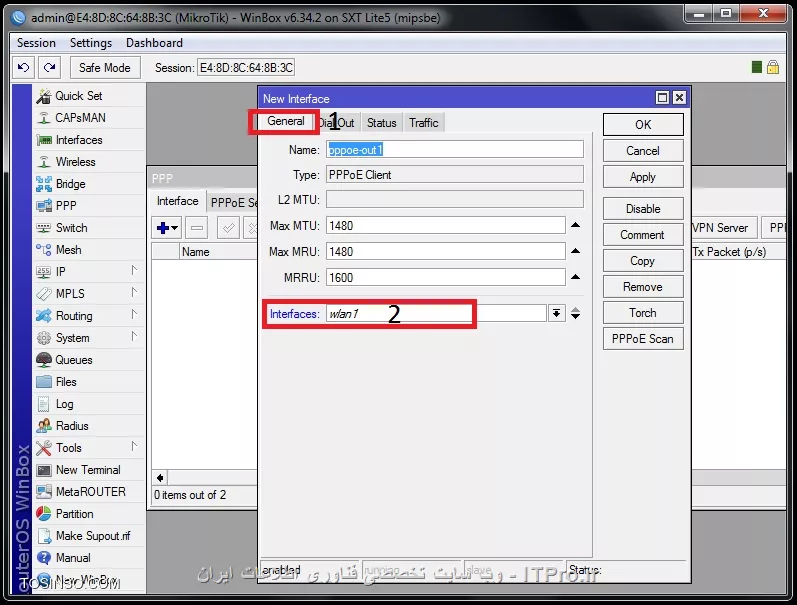Click the Cancel button
This screenshot has width=797, height=605.
[643, 151]
